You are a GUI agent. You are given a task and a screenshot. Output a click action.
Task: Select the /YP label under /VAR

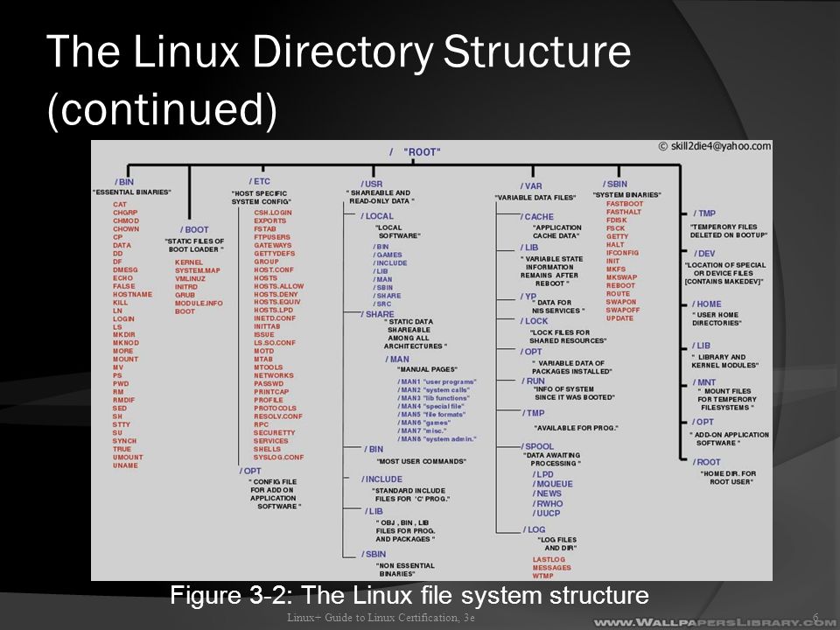528,297
